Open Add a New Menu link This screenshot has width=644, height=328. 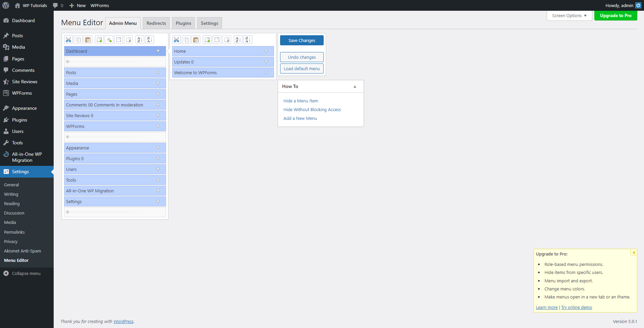tap(300, 118)
